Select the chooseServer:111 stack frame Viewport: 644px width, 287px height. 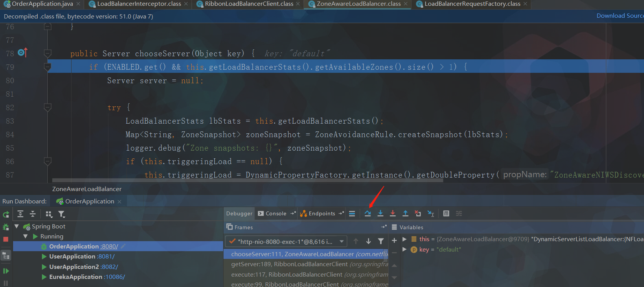(306, 254)
